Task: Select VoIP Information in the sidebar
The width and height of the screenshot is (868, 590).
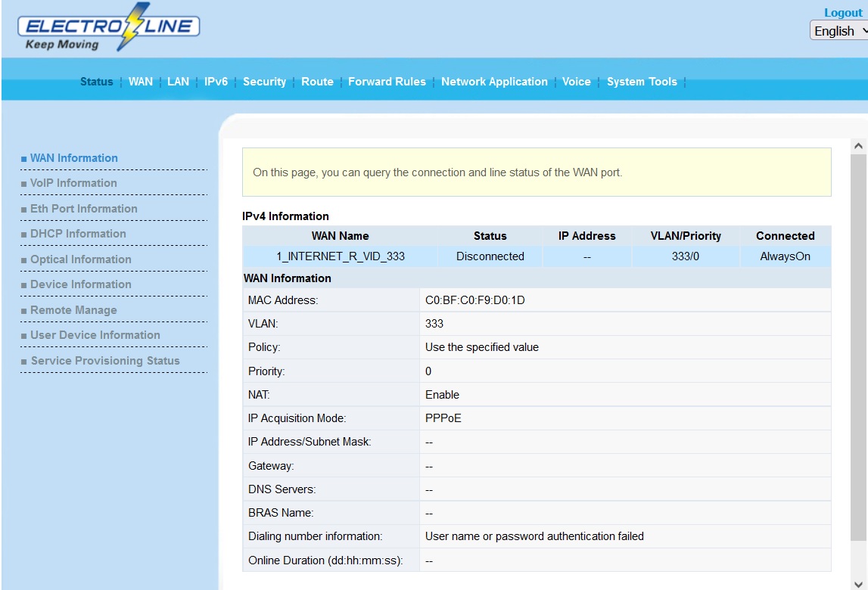Action: click(x=73, y=183)
